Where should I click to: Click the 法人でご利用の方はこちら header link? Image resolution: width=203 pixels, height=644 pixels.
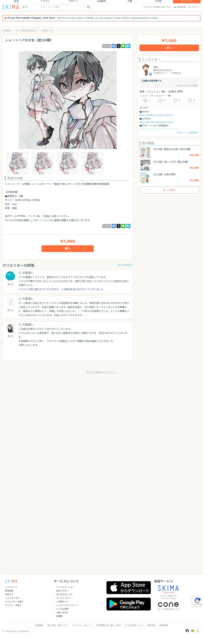tap(157, 7)
